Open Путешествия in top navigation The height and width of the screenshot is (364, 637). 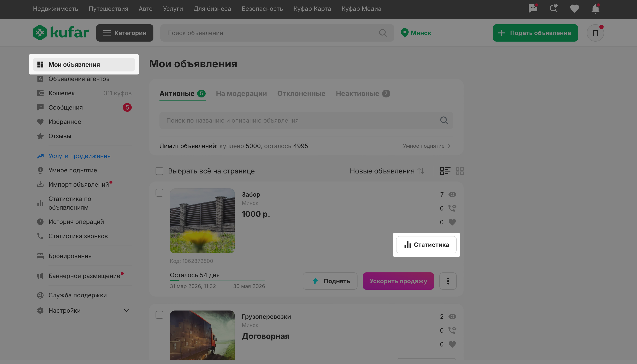(108, 9)
